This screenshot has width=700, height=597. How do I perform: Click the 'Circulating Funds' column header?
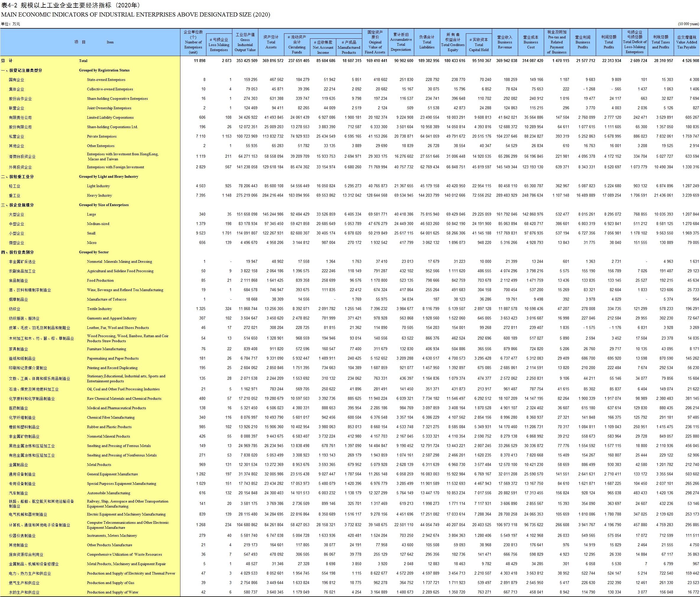tap(297, 45)
